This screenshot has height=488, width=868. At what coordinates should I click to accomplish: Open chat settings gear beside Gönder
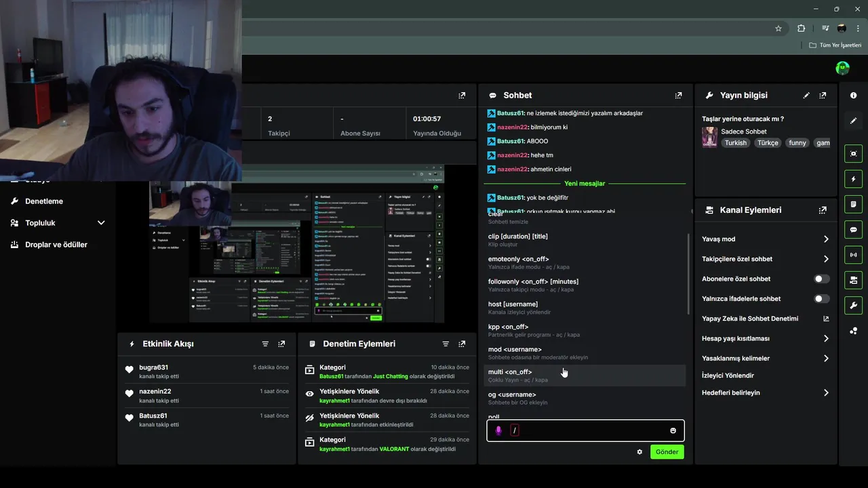click(639, 452)
